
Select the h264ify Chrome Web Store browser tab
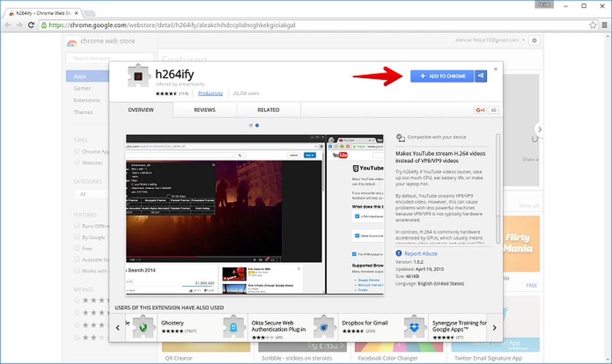pos(43,13)
